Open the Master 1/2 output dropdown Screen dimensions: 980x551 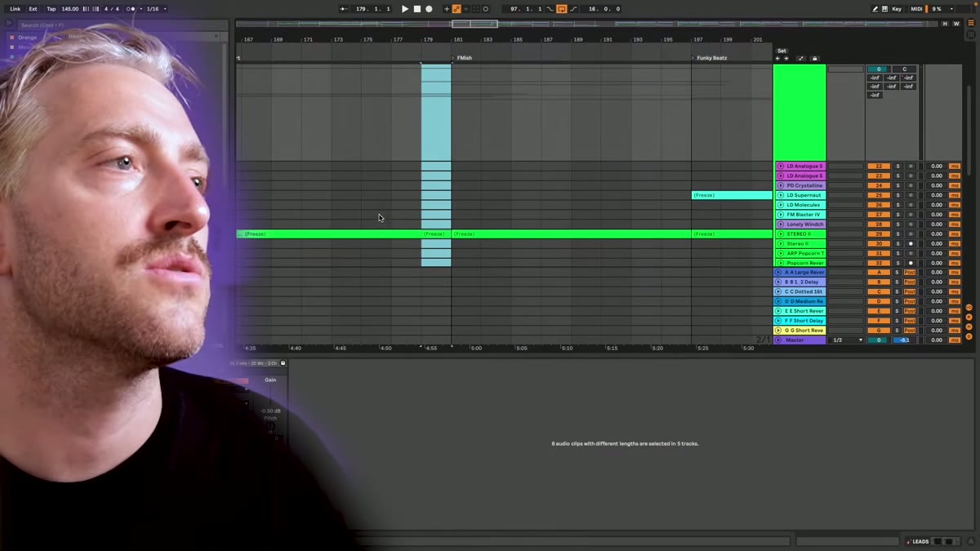[x=846, y=340]
